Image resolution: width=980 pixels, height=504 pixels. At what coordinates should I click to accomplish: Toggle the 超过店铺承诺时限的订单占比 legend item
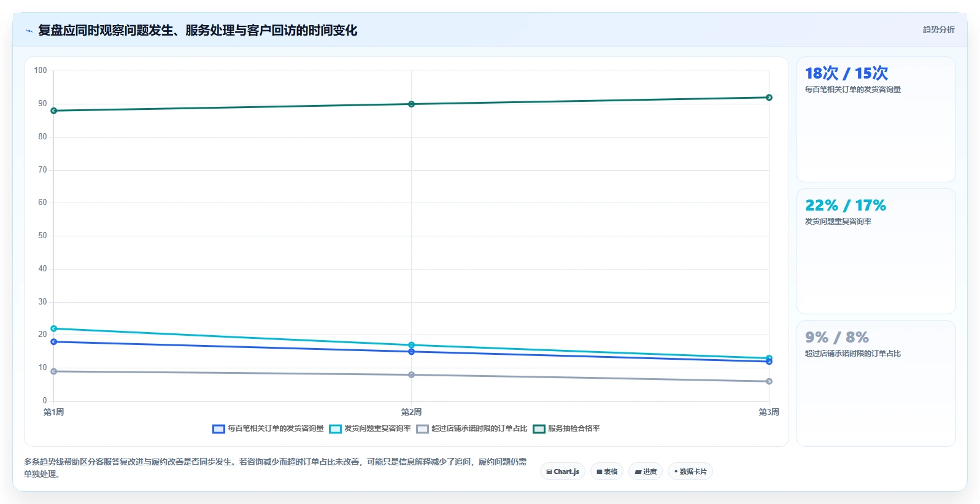click(x=472, y=428)
